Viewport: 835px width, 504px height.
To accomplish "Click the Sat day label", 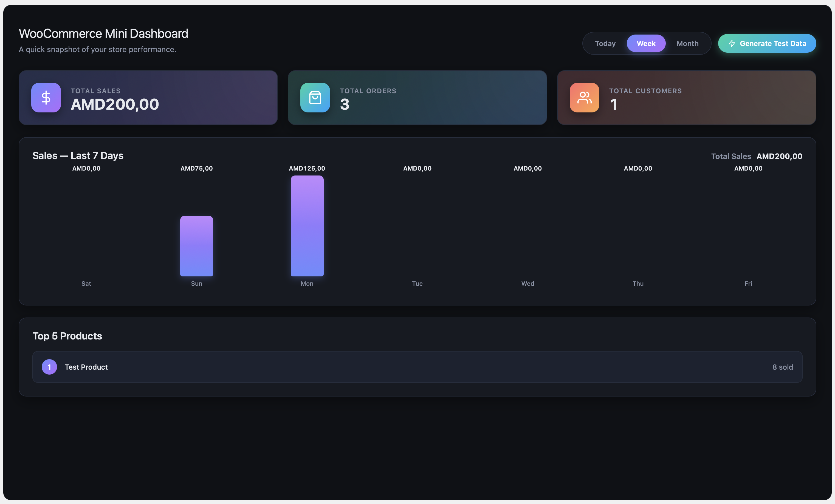I will [86, 284].
